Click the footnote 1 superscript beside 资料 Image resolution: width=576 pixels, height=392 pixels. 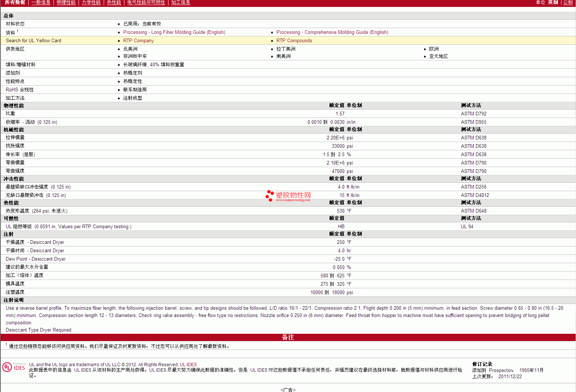pyautogui.click(x=17, y=31)
